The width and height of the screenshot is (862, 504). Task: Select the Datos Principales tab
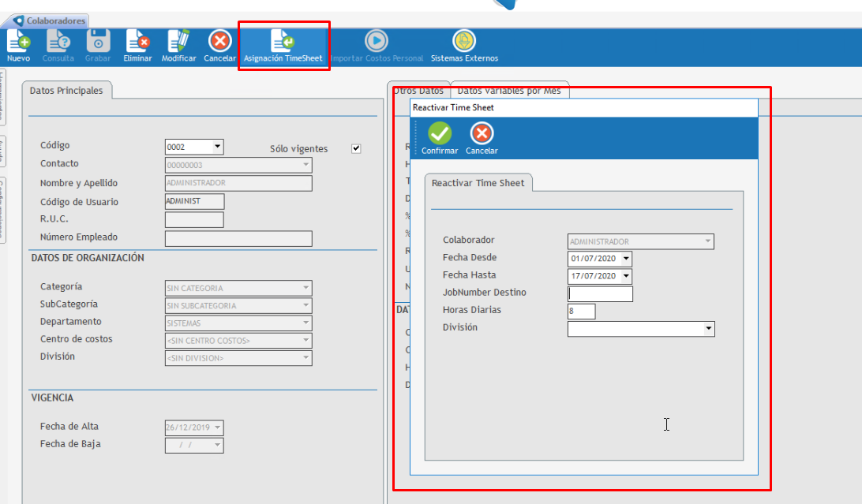pos(66,91)
